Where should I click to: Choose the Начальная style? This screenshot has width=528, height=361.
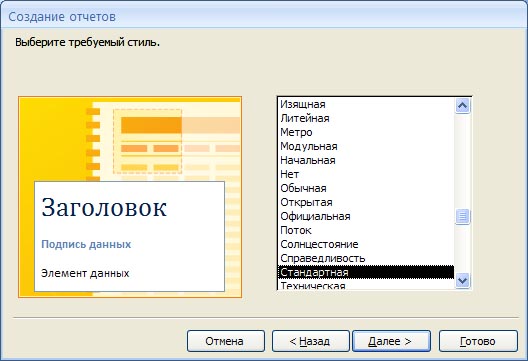pos(366,160)
